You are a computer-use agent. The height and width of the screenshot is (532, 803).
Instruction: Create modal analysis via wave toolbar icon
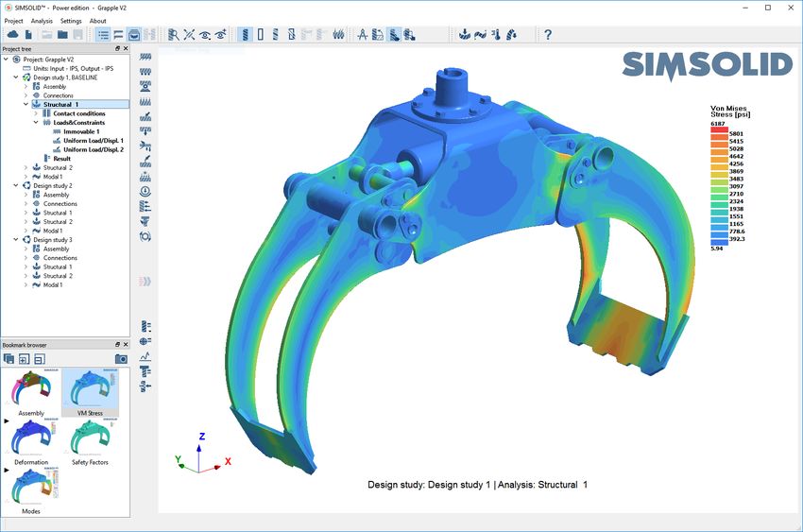[x=480, y=34]
